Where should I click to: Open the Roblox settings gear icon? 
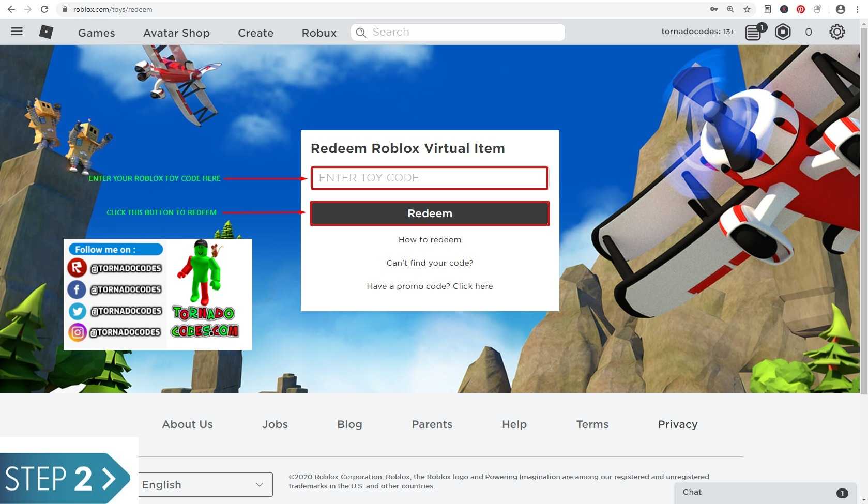point(837,32)
